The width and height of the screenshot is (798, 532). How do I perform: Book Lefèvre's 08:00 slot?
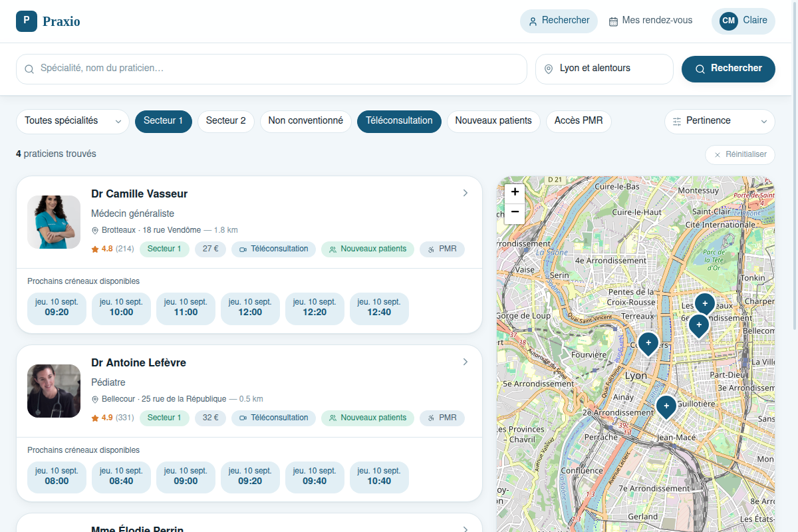pyautogui.click(x=57, y=476)
